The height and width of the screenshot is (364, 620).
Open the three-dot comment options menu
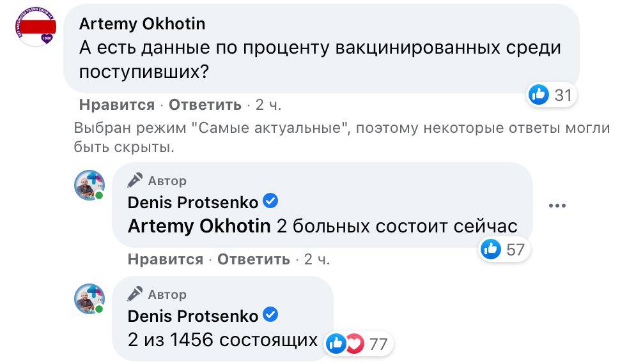557,206
